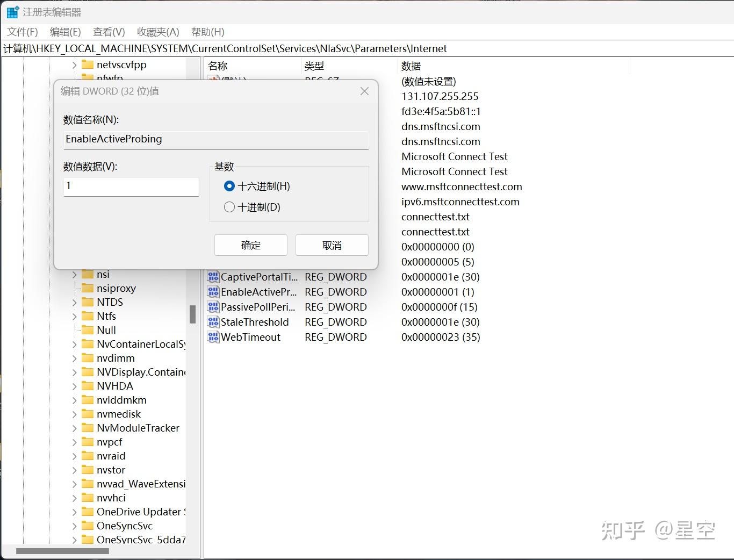Sort by the 数据 column header

click(514, 66)
